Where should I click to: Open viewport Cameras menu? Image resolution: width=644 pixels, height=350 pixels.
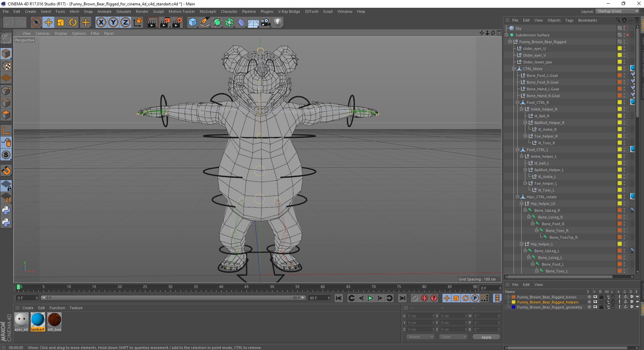pyautogui.click(x=42, y=33)
